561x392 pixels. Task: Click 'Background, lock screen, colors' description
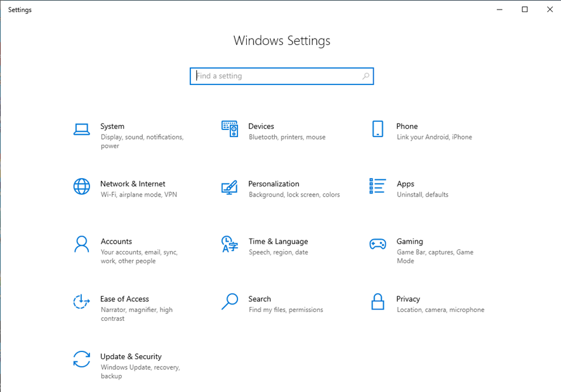click(294, 195)
